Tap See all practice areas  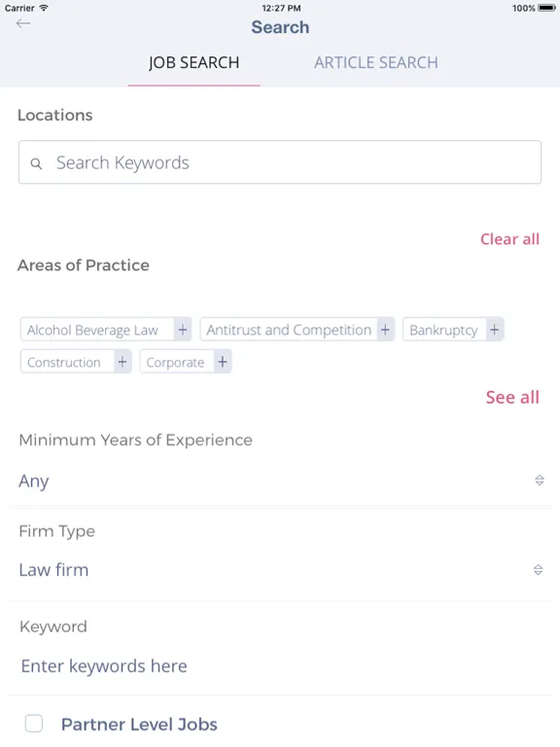tap(512, 397)
